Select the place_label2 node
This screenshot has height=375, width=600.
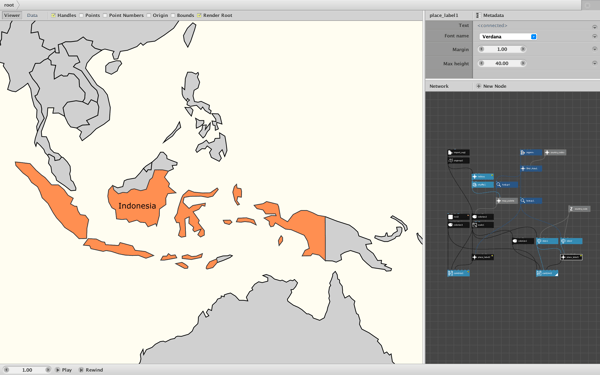(x=483, y=257)
